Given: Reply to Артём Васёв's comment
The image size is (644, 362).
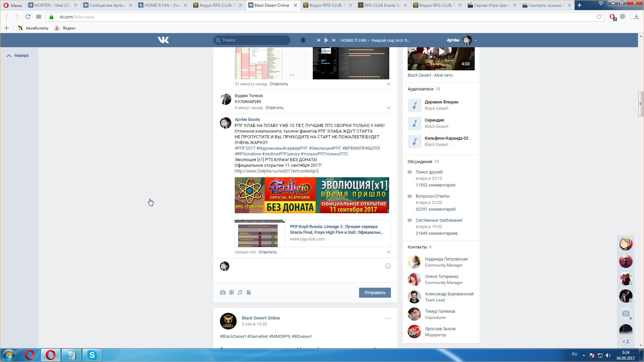Looking at the screenshot, I should tap(268, 252).
